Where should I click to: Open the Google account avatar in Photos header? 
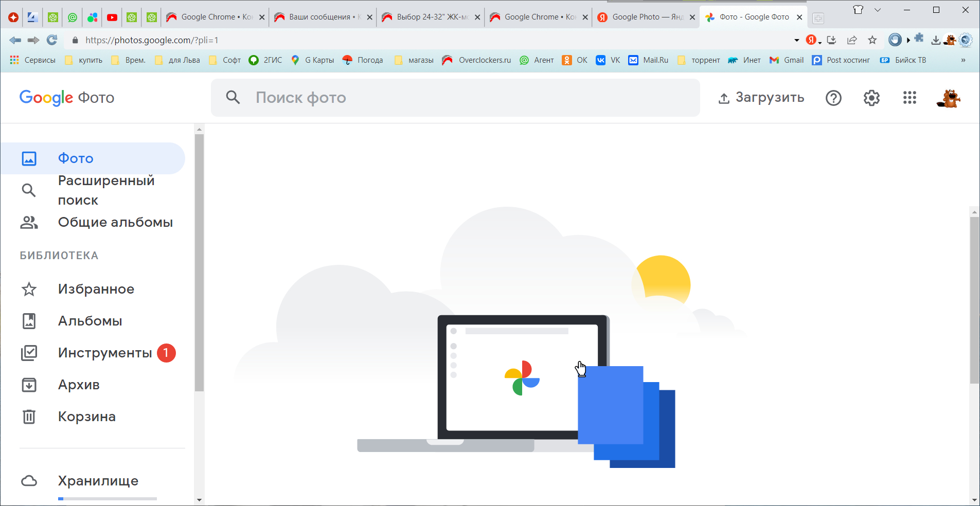pyautogui.click(x=949, y=98)
